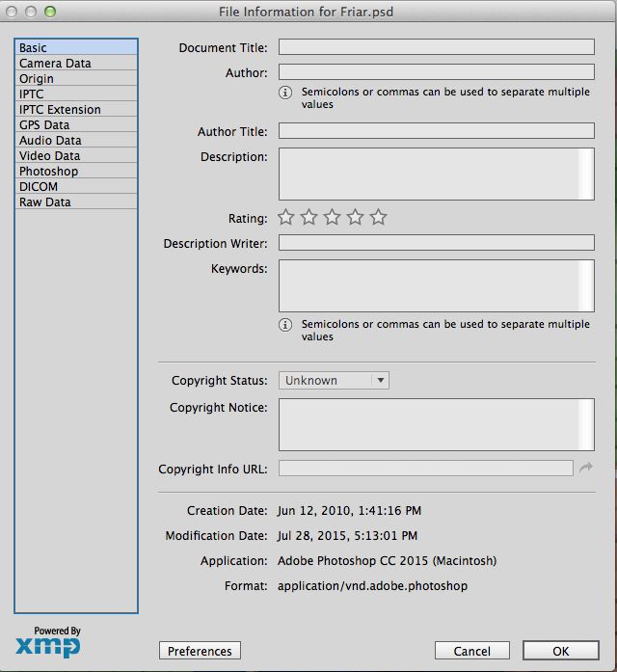Set rating to two stars

click(x=308, y=217)
